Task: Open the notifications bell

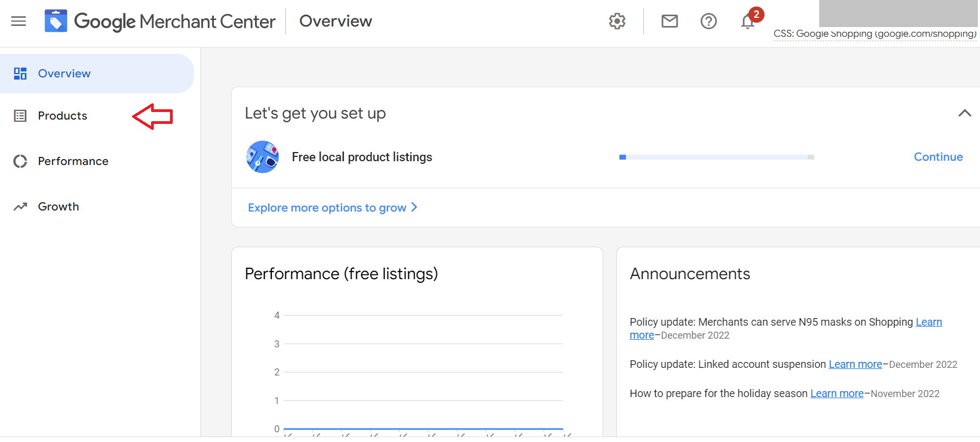Action: [x=748, y=21]
